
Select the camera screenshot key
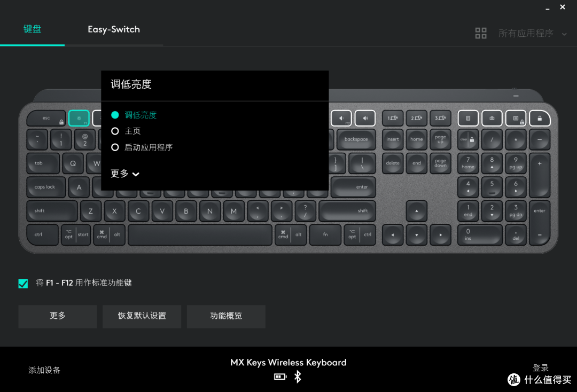coord(492,118)
